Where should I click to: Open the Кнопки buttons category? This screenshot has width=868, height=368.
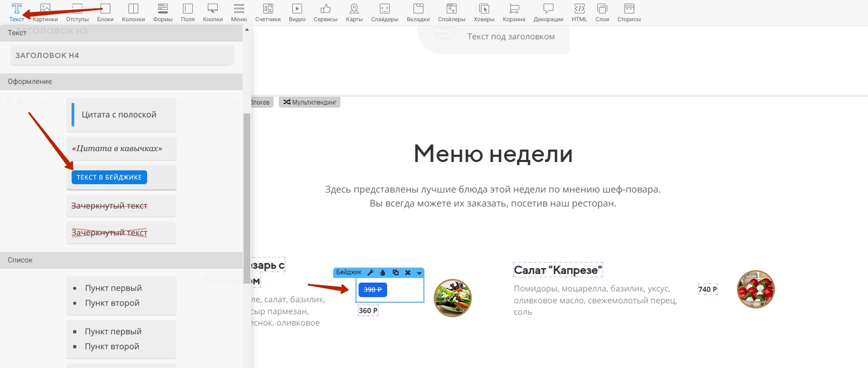(213, 13)
